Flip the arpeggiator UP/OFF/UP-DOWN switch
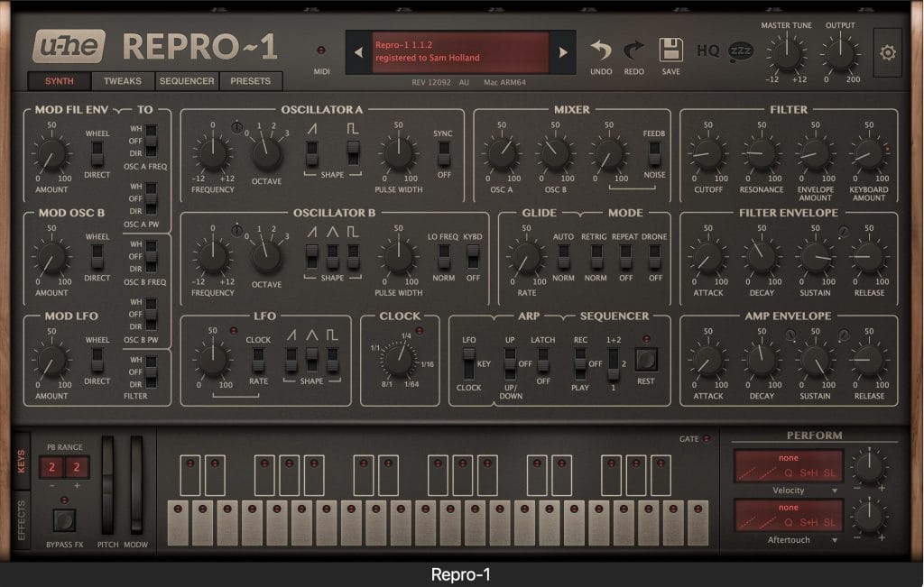The image size is (924, 587). [510, 363]
